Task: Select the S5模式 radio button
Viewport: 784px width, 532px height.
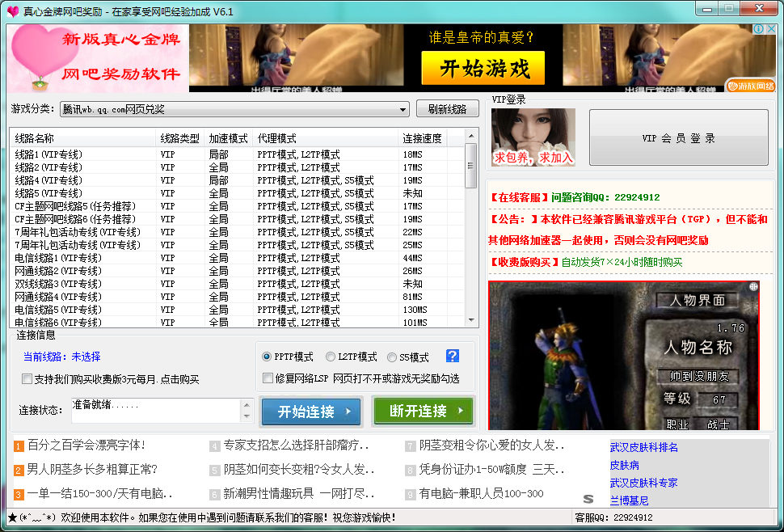Action: (391, 357)
